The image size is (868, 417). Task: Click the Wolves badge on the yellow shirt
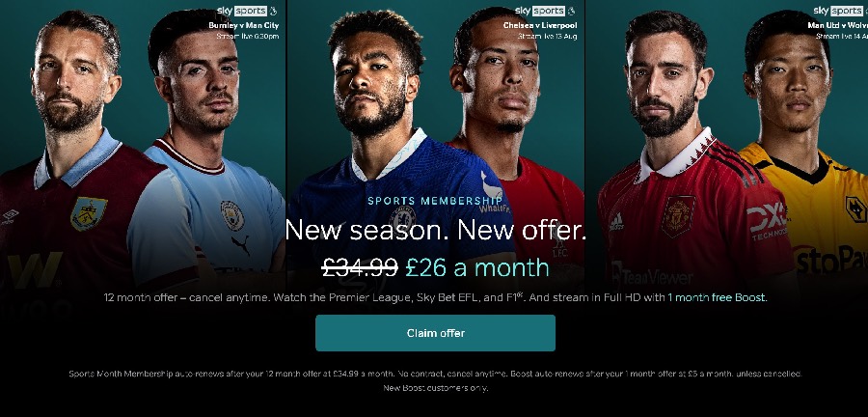pyautogui.click(x=855, y=209)
